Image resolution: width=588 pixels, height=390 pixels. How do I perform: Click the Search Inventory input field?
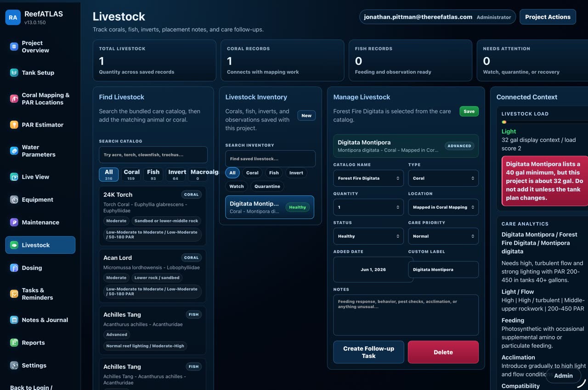[x=270, y=159]
